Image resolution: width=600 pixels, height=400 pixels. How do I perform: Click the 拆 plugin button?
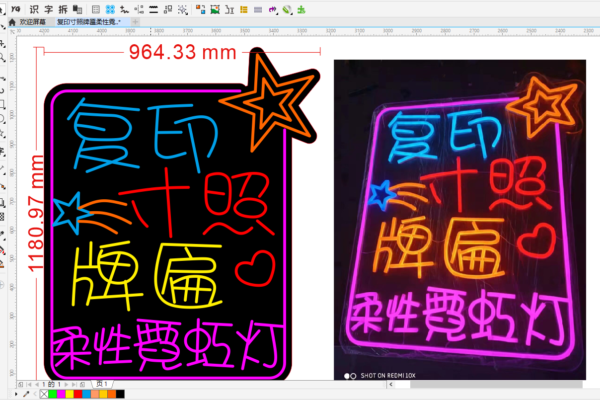(63, 9)
